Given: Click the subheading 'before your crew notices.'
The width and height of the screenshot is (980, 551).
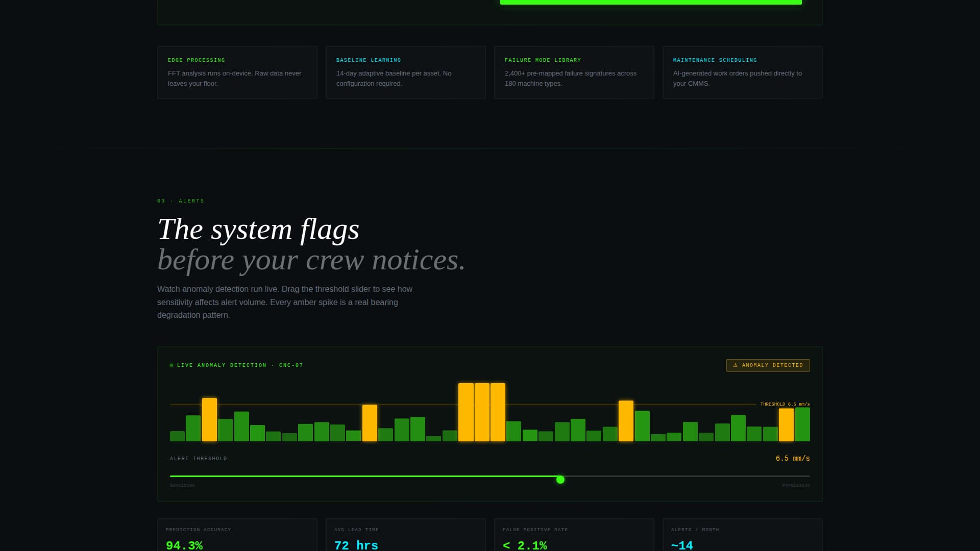Looking at the screenshot, I should (x=311, y=260).
